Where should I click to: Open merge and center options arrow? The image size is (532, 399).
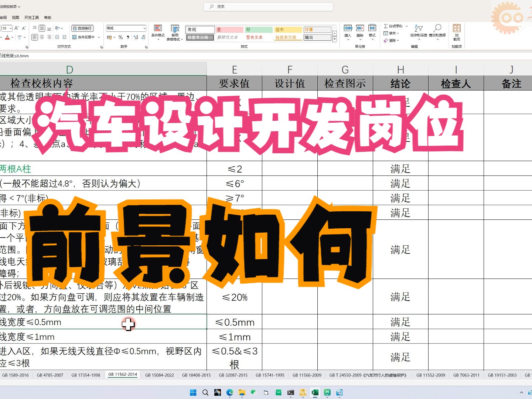click(x=99, y=37)
